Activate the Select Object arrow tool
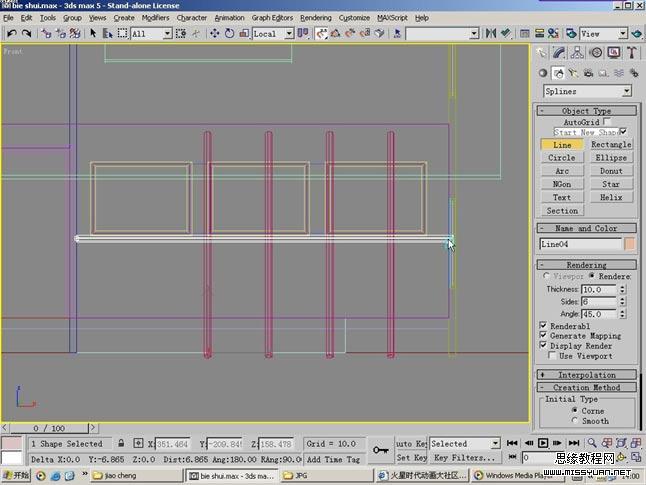 [93, 33]
